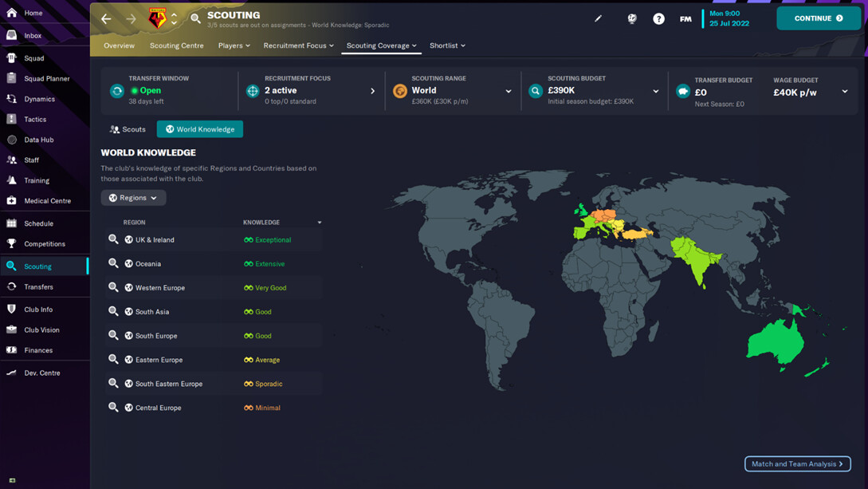Open the Competitions section
The image size is (868, 489).
point(45,243)
